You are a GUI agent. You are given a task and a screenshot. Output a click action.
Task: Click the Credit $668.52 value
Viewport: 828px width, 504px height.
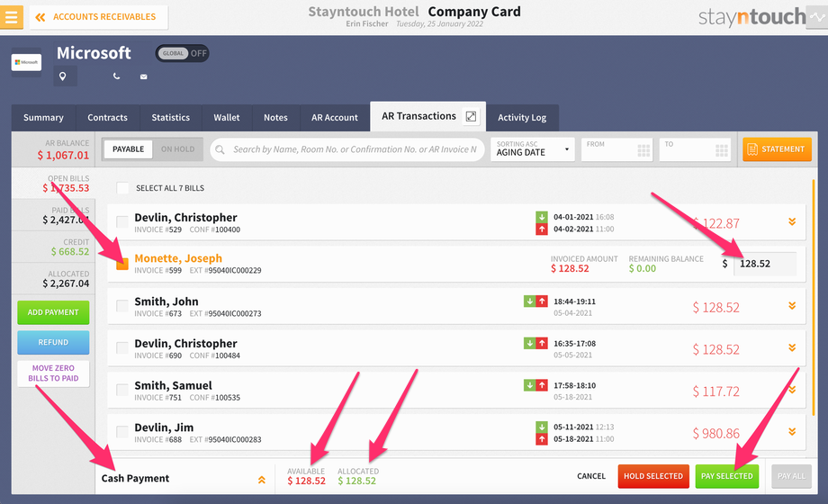(70, 251)
